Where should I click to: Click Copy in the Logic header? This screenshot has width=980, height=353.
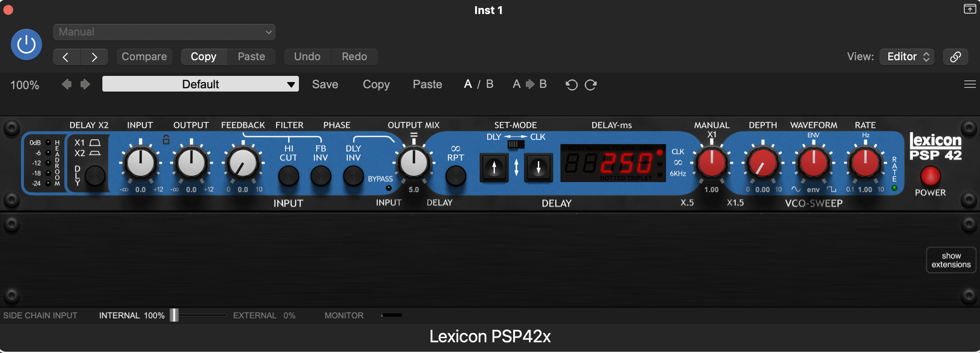pyautogui.click(x=204, y=57)
